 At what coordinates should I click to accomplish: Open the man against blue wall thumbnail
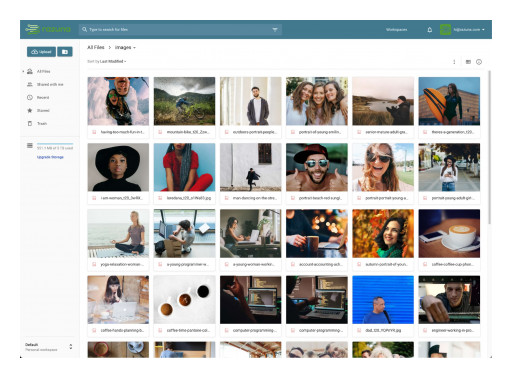[x=383, y=300]
